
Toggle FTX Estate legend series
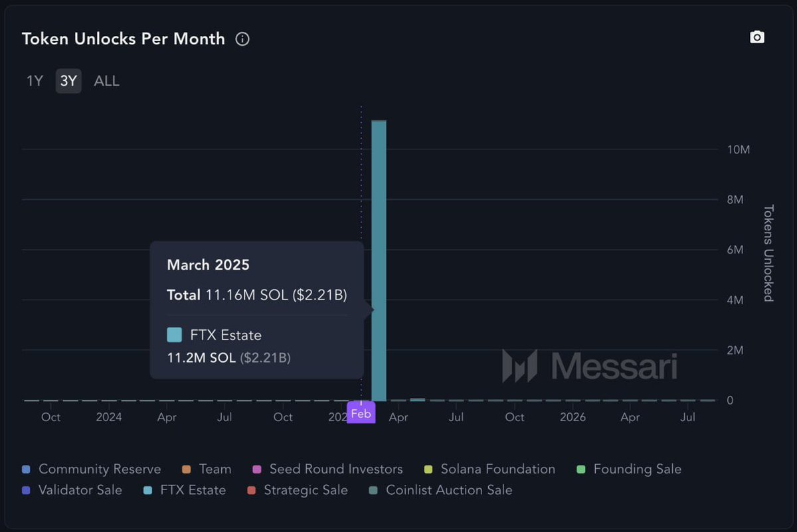point(185,490)
